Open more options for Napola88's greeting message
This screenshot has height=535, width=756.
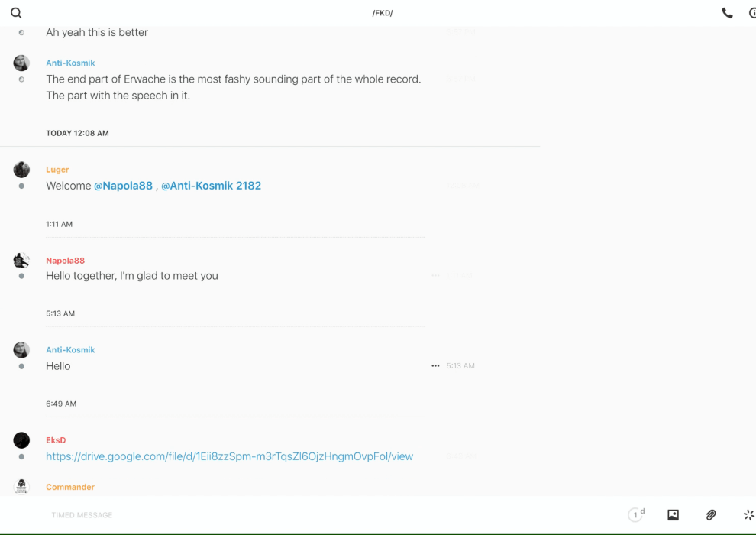(x=435, y=275)
